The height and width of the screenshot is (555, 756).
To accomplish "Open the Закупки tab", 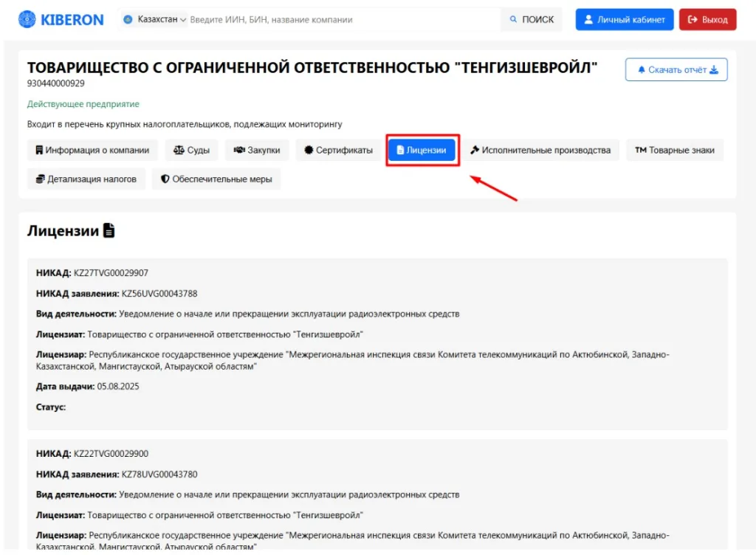I will point(257,150).
